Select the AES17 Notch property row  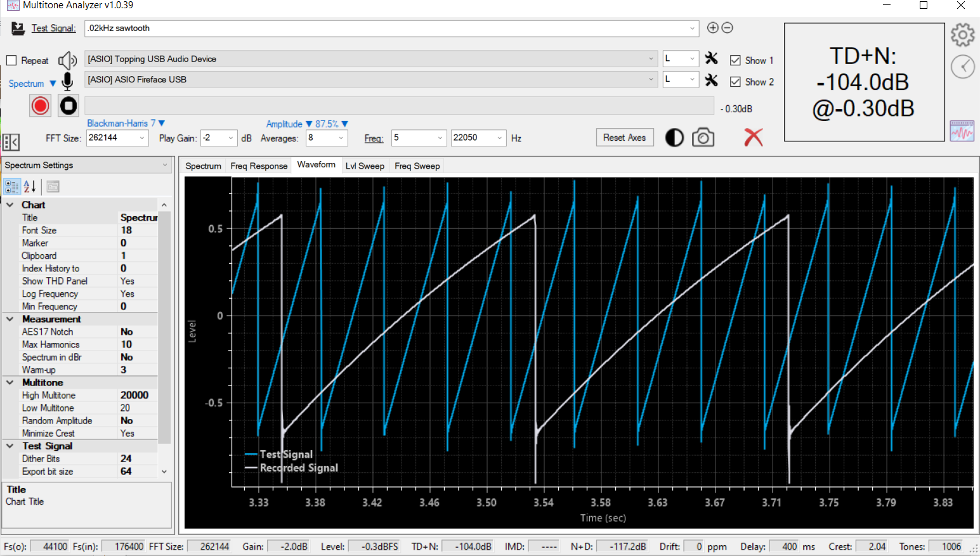[81, 332]
